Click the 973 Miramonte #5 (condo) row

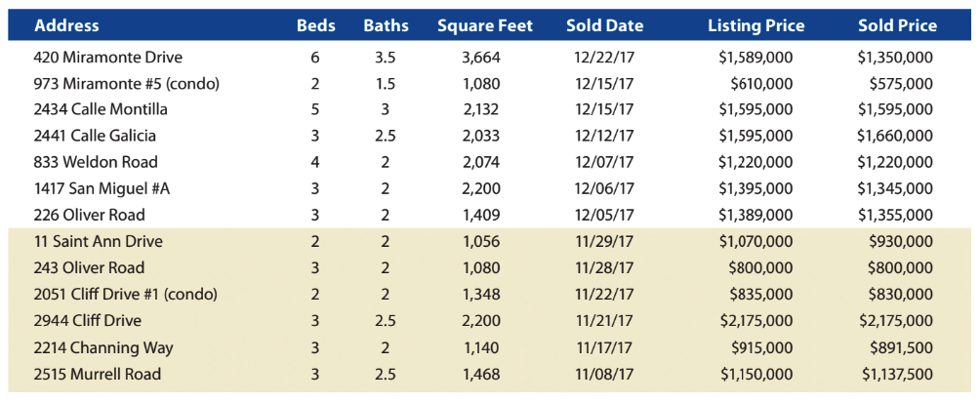pos(489,84)
